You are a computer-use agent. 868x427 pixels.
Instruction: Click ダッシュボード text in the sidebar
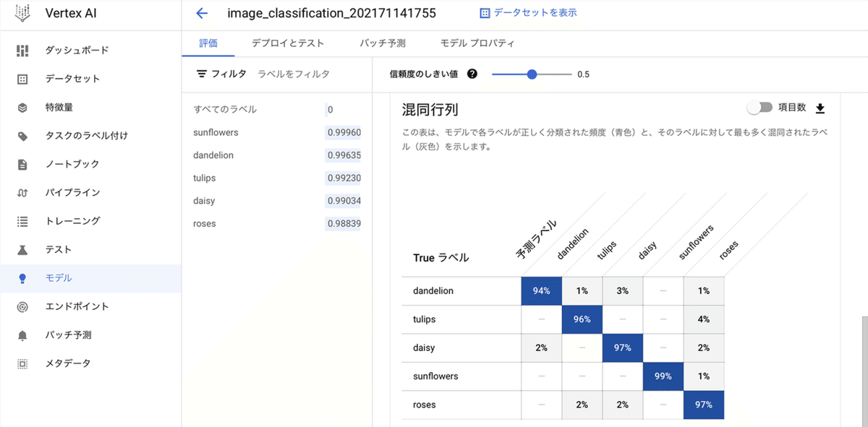click(x=77, y=50)
